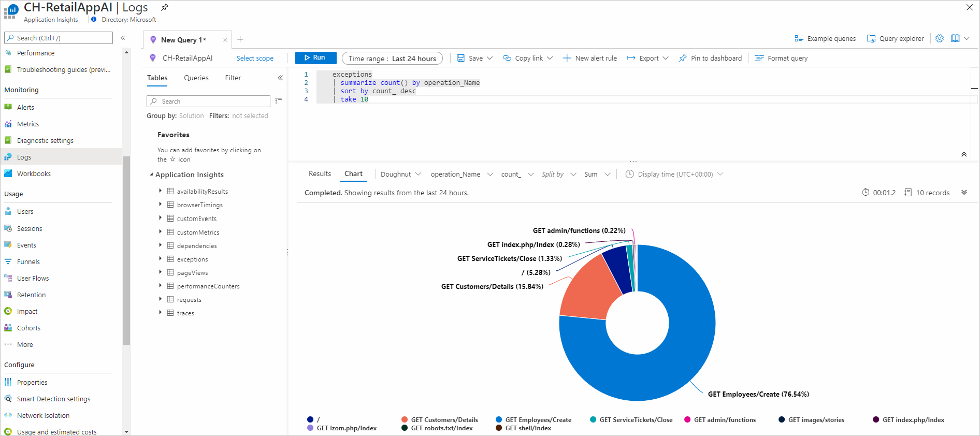Screen dimensions: 980x436
Task: Expand the exceptions table in the tree
Action: pyautogui.click(x=161, y=259)
